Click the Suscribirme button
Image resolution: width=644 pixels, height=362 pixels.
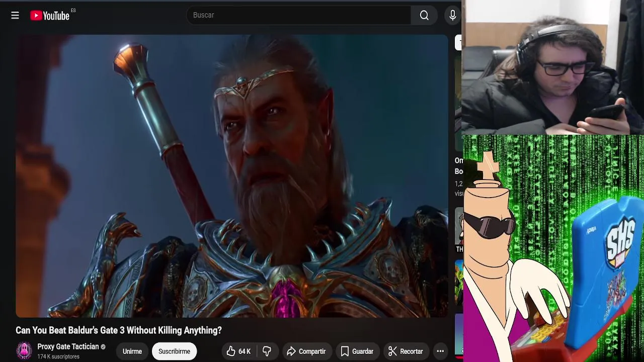(x=174, y=351)
